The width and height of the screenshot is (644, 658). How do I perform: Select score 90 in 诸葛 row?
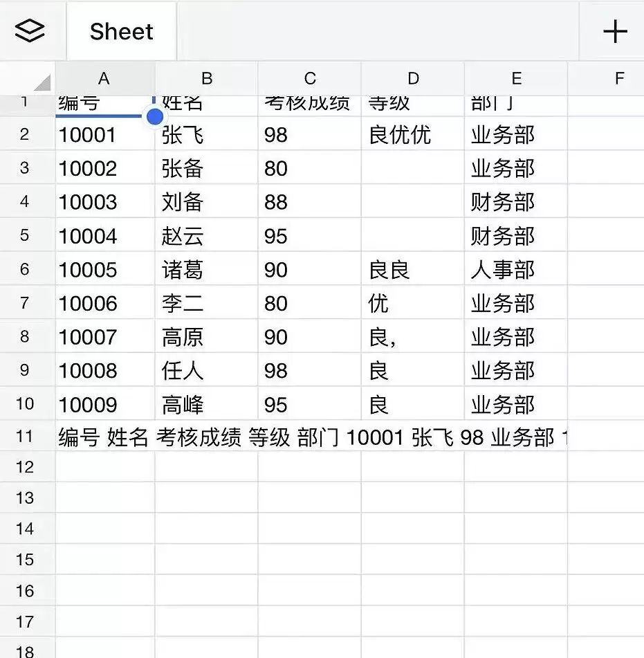(x=310, y=269)
